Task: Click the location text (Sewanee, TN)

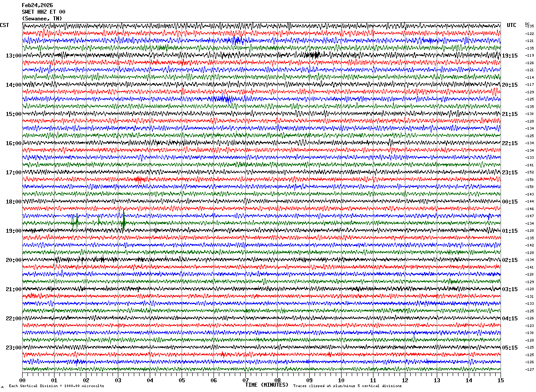Action: [x=42, y=19]
